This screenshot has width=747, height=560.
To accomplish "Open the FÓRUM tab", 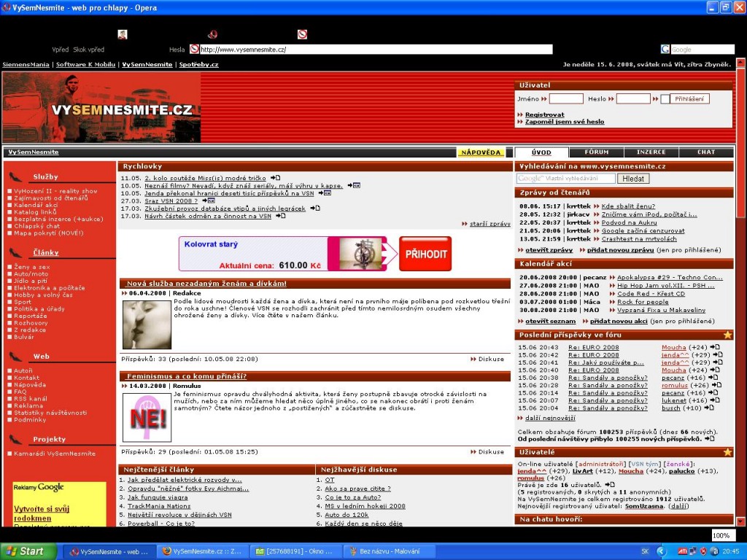I will tap(597, 152).
